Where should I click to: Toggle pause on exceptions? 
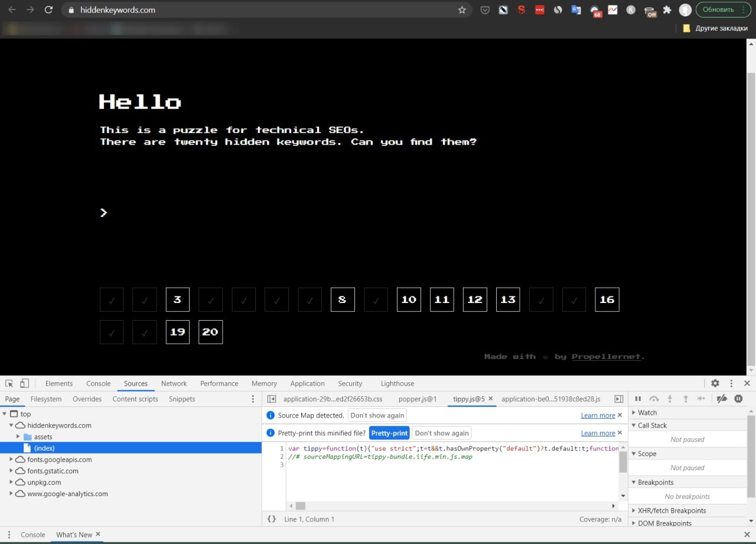[x=738, y=399]
